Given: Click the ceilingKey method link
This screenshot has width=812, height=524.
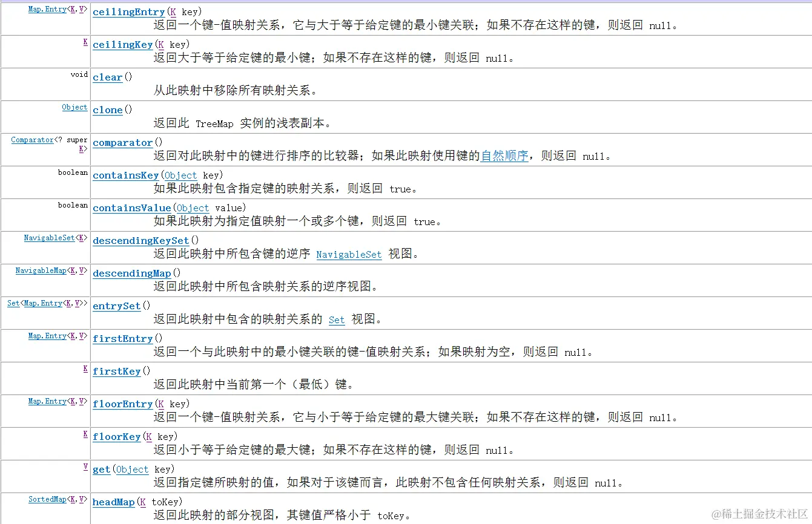Looking at the screenshot, I should [x=120, y=44].
